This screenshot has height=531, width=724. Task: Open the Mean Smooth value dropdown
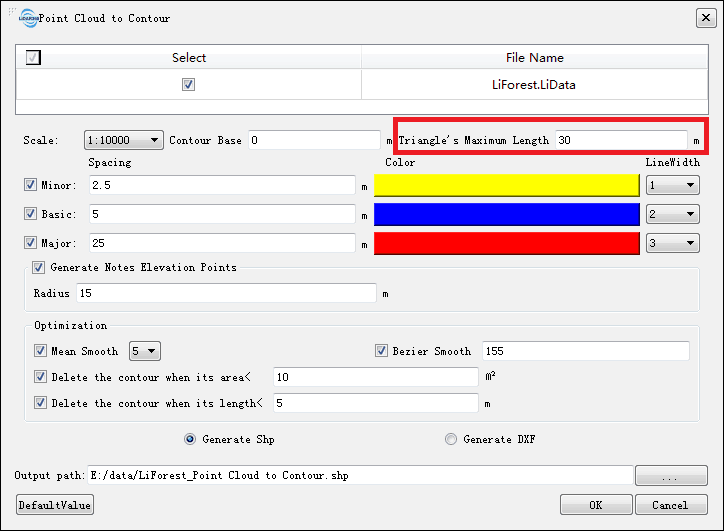pyautogui.click(x=145, y=351)
